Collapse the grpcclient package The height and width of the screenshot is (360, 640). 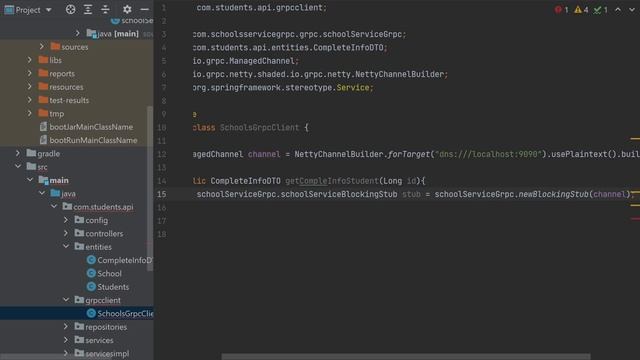click(66, 300)
